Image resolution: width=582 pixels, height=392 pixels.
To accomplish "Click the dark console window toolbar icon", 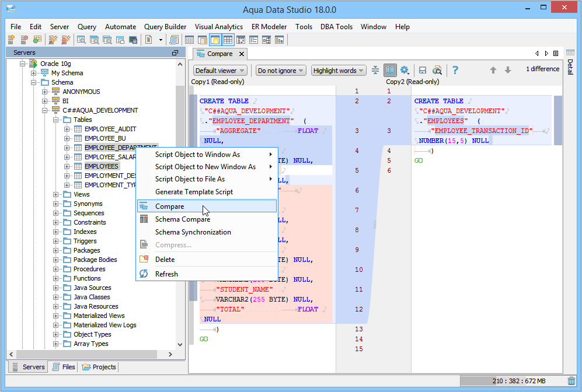I will coord(133,39).
